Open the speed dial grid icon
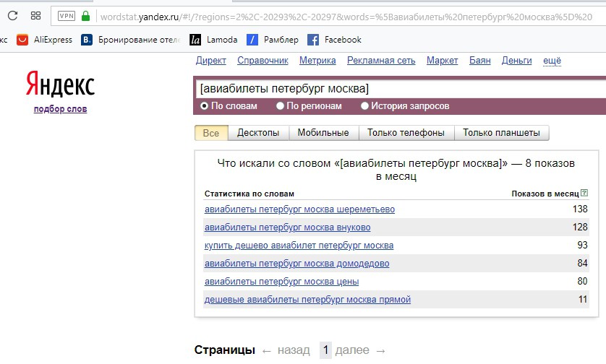This screenshot has width=606, height=364. tap(35, 16)
